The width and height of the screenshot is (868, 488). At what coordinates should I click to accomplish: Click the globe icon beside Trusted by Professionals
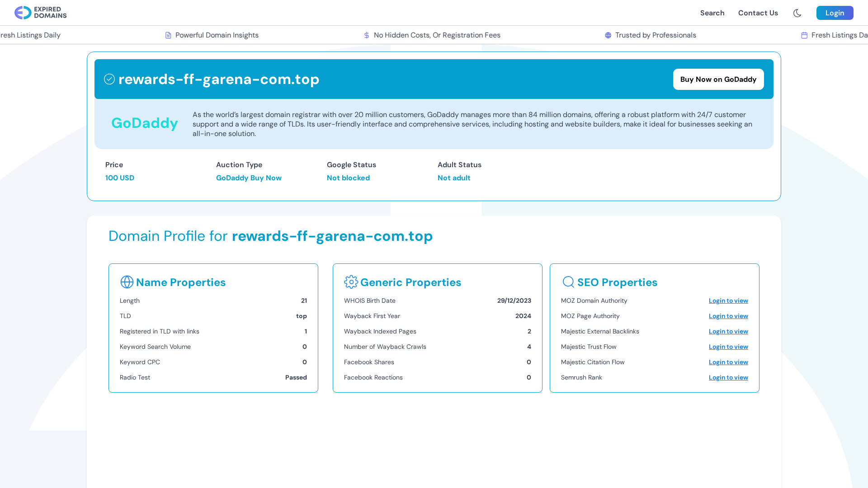(x=608, y=35)
